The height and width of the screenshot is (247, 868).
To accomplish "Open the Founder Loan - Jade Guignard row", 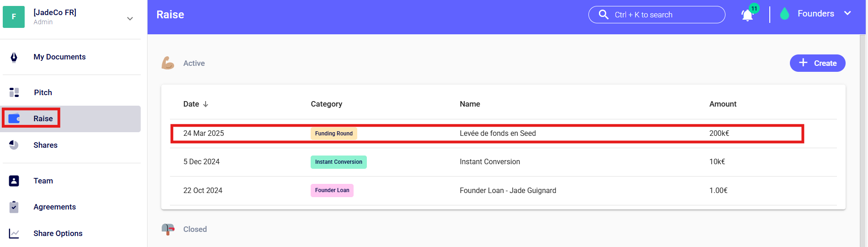I will click(508, 191).
